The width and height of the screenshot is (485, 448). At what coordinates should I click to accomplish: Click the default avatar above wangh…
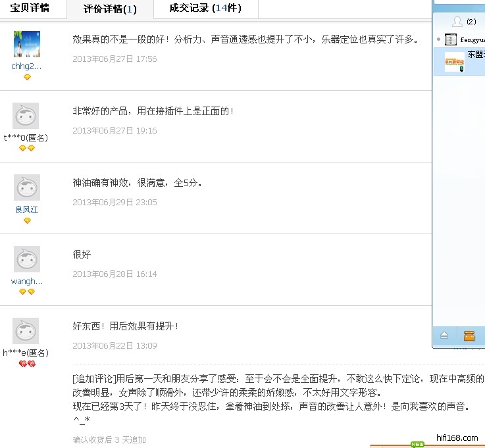(x=26, y=259)
